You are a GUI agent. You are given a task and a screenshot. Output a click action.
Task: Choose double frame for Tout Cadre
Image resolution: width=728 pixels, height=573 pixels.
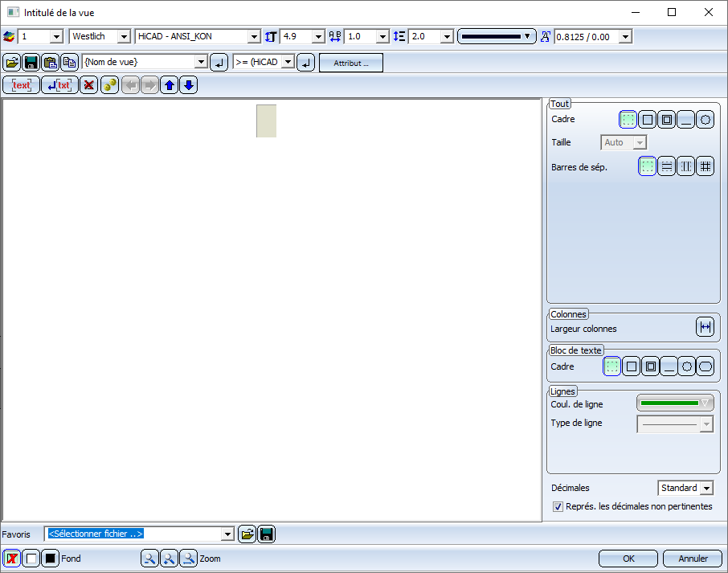(666, 120)
